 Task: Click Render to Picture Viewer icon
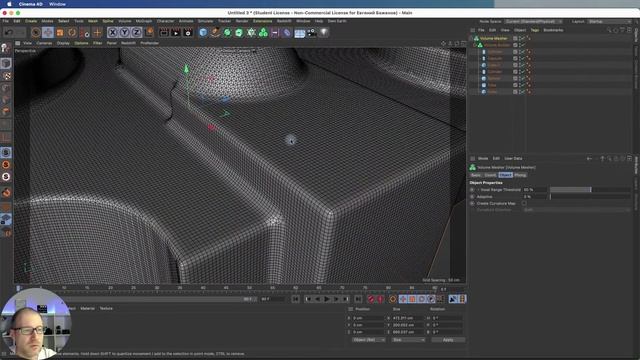[x=176, y=32]
